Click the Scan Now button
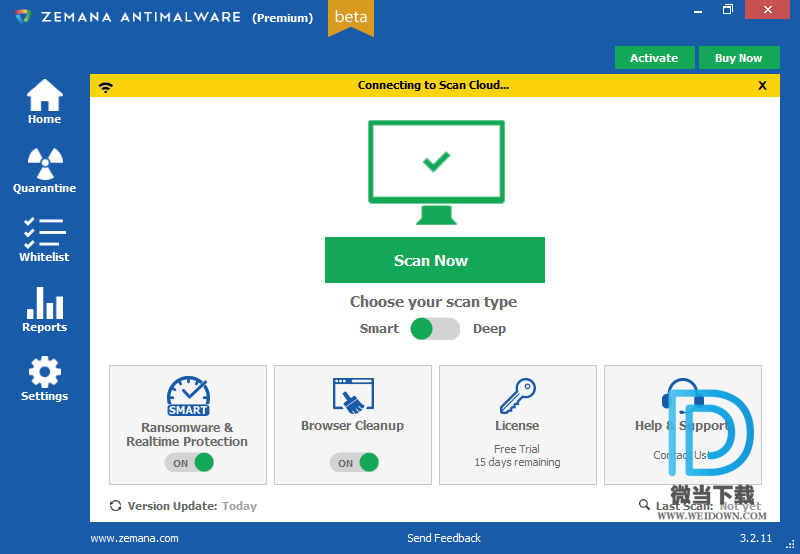 [435, 260]
